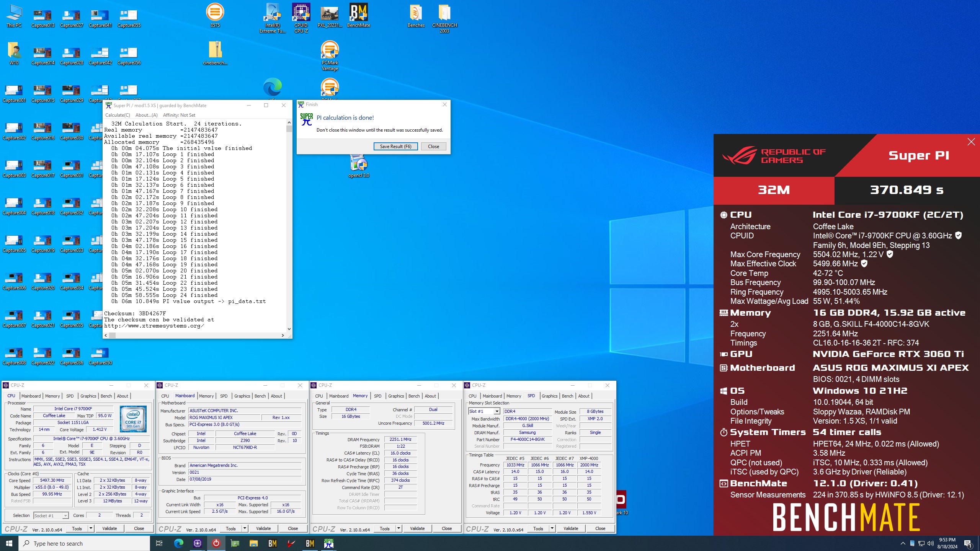Open Graphics tab in fourth CPU-Z window
This screenshot has height=551, width=980.
tap(549, 396)
